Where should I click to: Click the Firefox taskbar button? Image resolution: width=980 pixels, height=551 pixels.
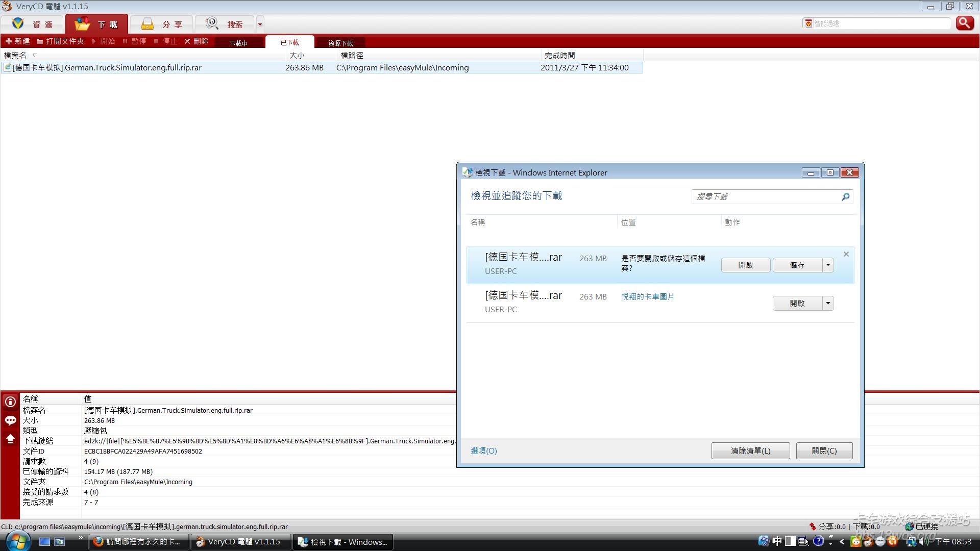click(x=138, y=542)
